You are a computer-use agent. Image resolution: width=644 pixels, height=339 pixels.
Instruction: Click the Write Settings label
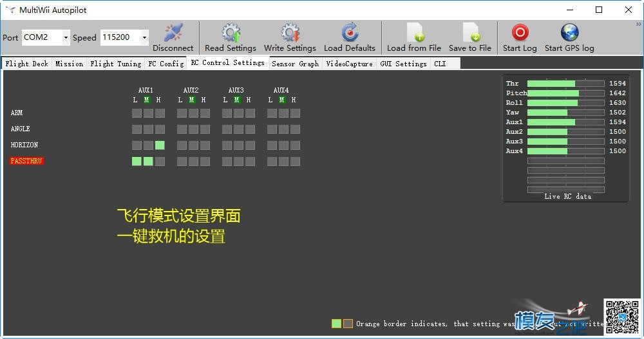click(x=290, y=48)
